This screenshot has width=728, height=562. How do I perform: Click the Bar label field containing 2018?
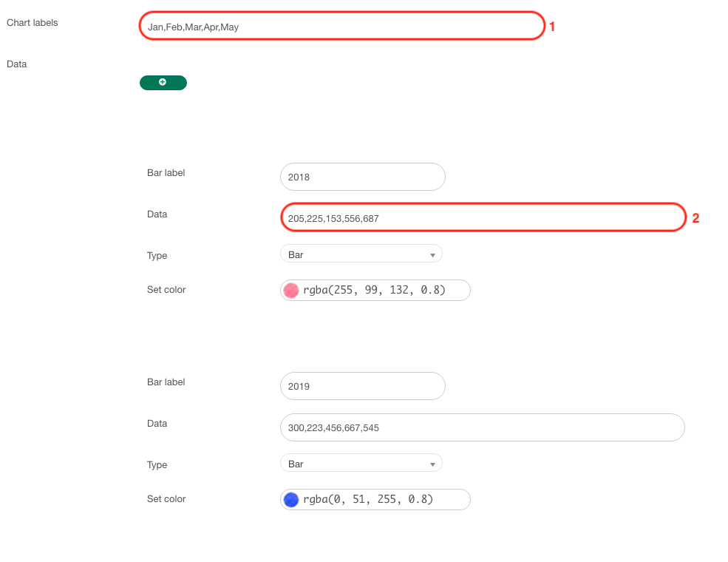(x=363, y=177)
